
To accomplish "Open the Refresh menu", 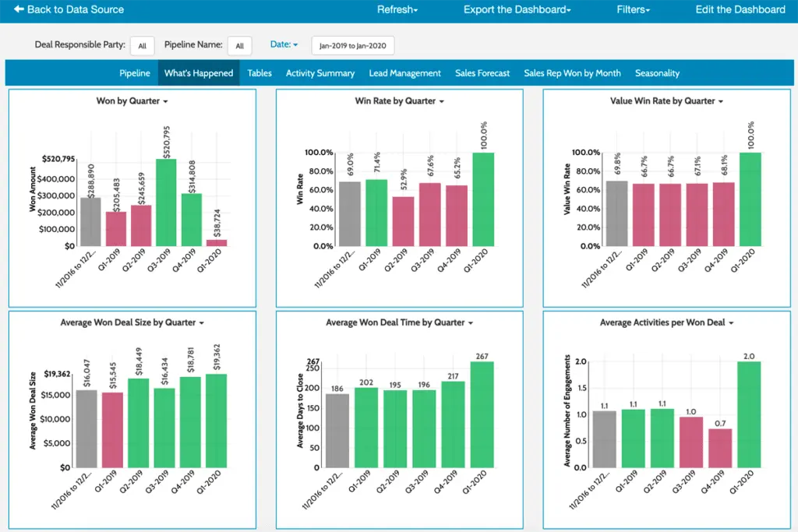I will (x=397, y=9).
